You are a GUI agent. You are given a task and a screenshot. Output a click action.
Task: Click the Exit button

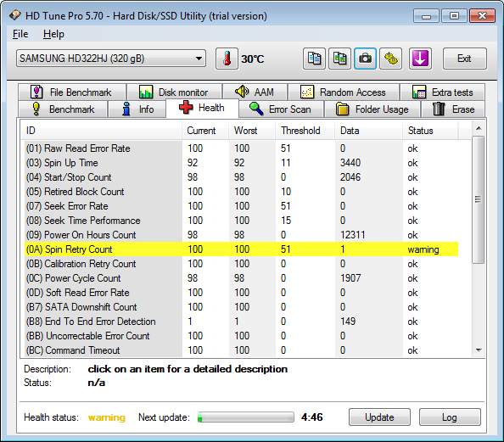click(464, 59)
